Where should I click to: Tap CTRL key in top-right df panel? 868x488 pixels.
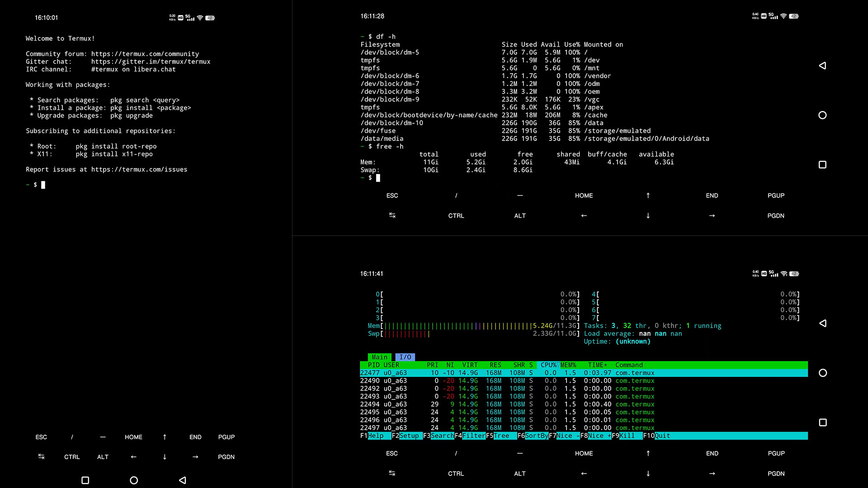(x=456, y=216)
